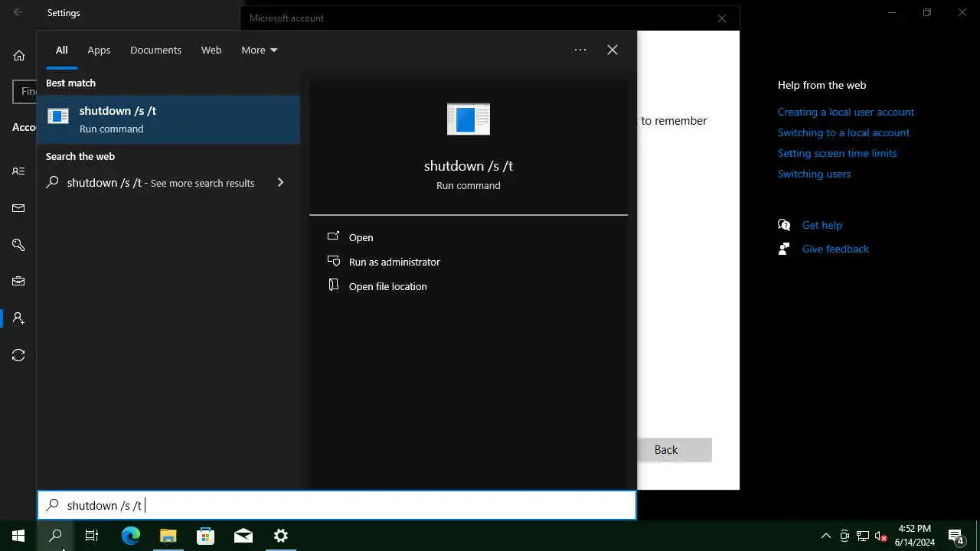
Task: Click the Give feedback person icon
Action: [783, 249]
